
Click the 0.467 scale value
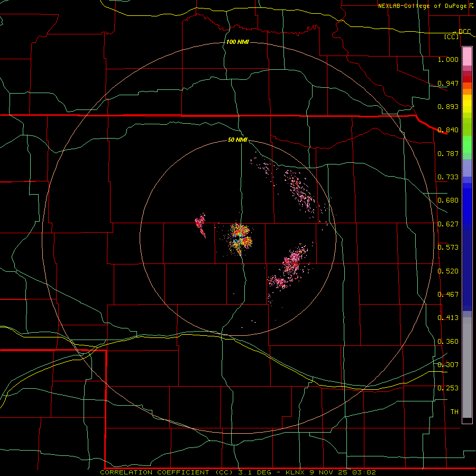tap(448, 294)
